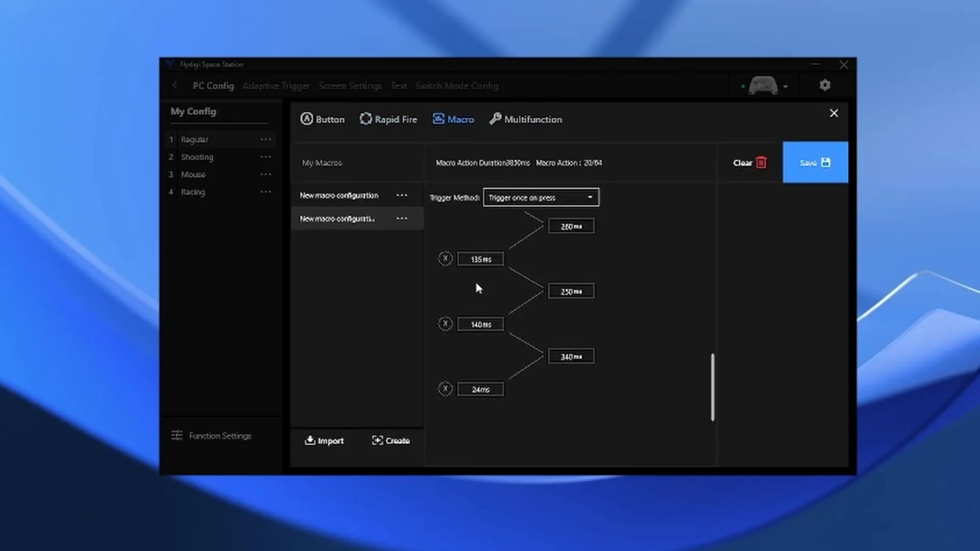980x551 pixels.
Task: Edit the 250ms delay field
Action: tap(571, 292)
